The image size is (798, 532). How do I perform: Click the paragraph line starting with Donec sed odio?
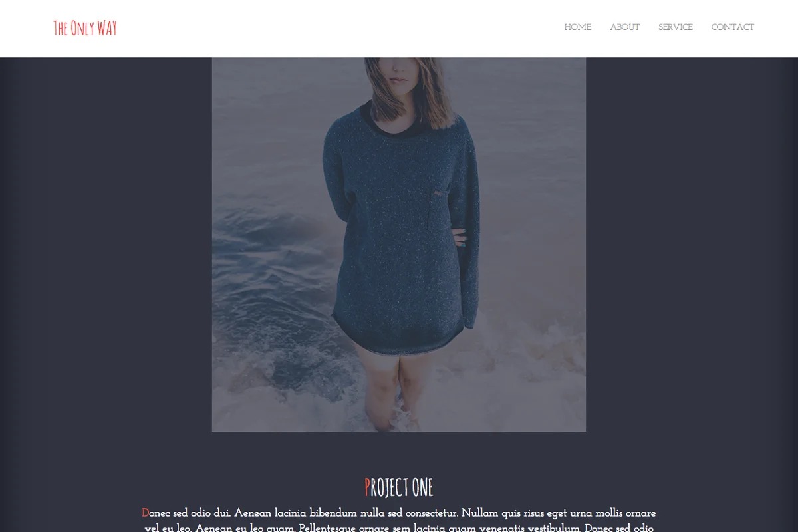[399, 513]
